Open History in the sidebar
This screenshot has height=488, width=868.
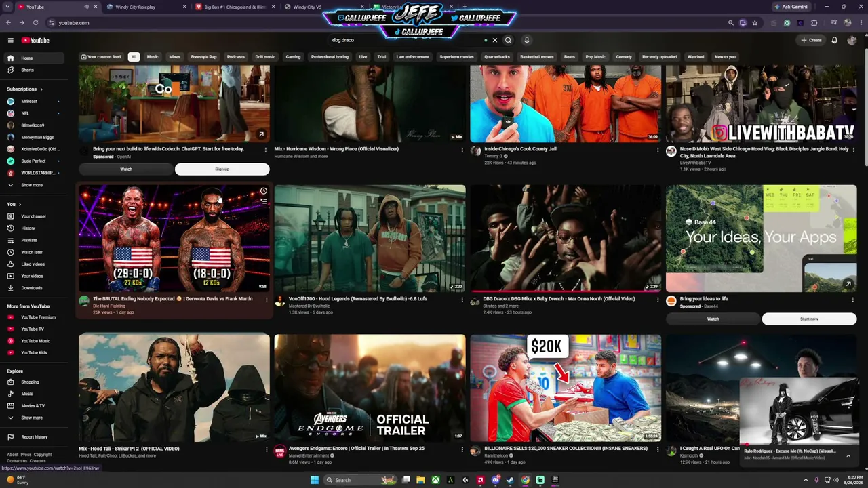35,228
